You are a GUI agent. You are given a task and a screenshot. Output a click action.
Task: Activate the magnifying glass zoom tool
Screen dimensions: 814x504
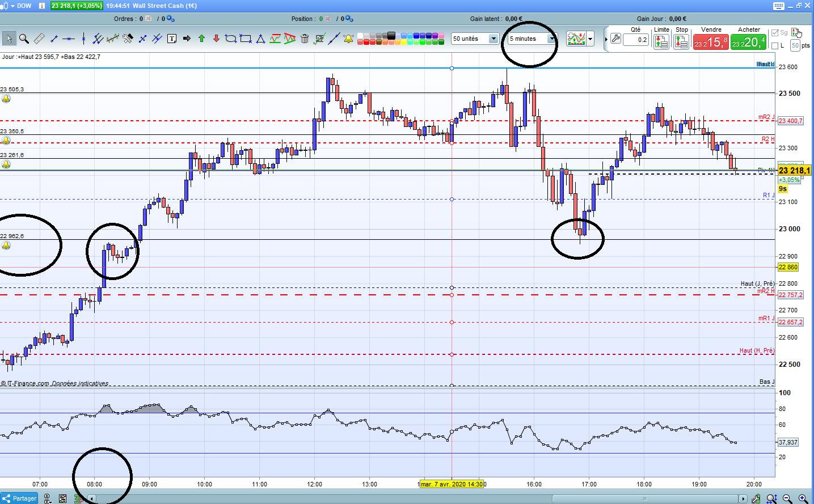24,39
